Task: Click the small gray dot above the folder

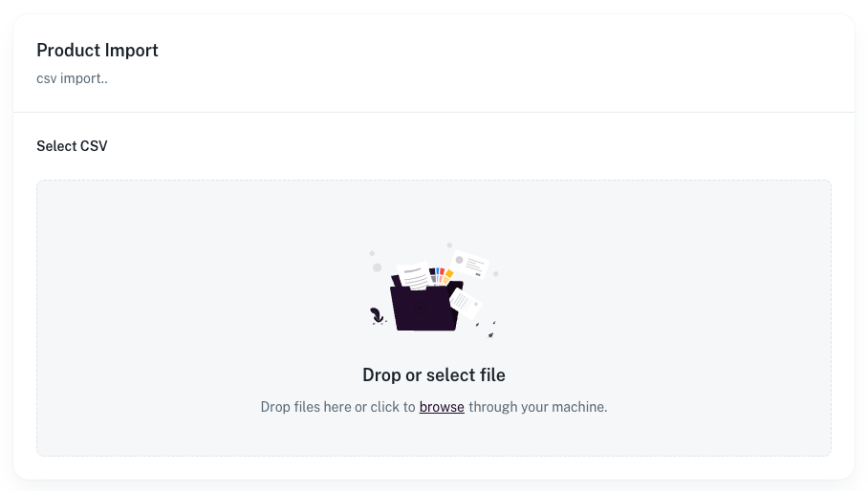Action: [x=449, y=245]
